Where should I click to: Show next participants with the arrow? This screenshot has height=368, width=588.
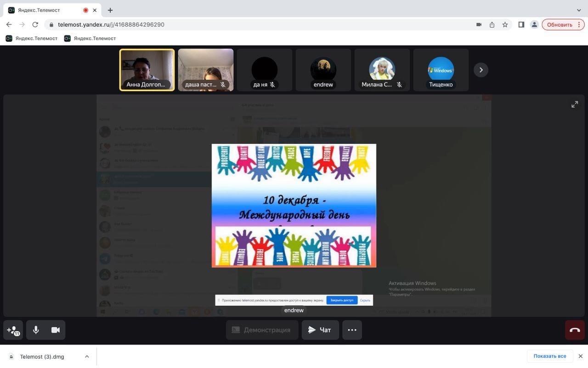(x=481, y=70)
